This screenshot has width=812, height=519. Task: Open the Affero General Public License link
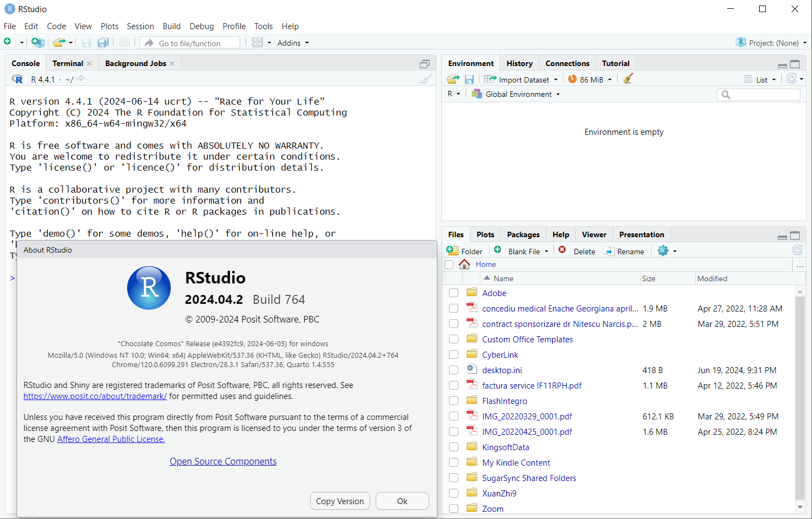pyautogui.click(x=111, y=439)
